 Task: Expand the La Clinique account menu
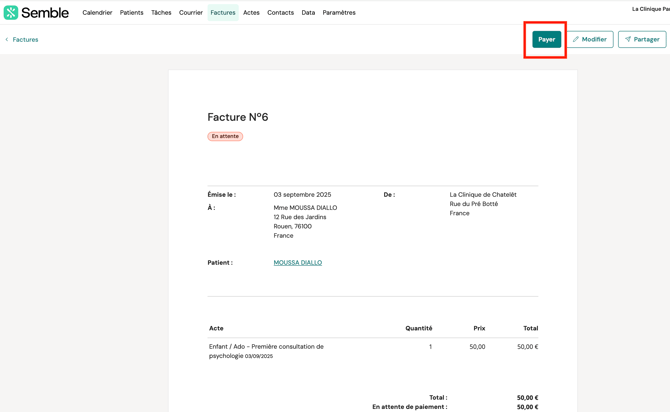(x=650, y=9)
